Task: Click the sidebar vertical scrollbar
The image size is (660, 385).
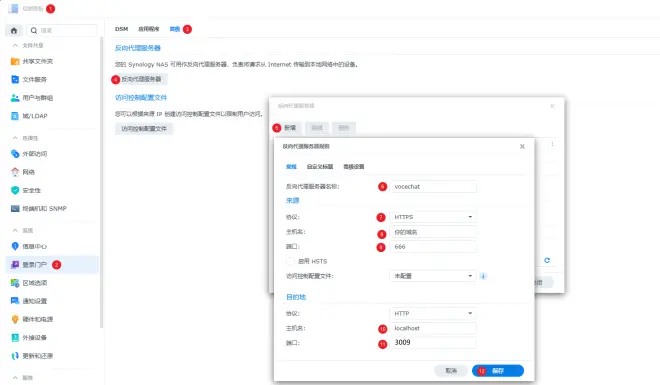Action: tap(101, 182)
